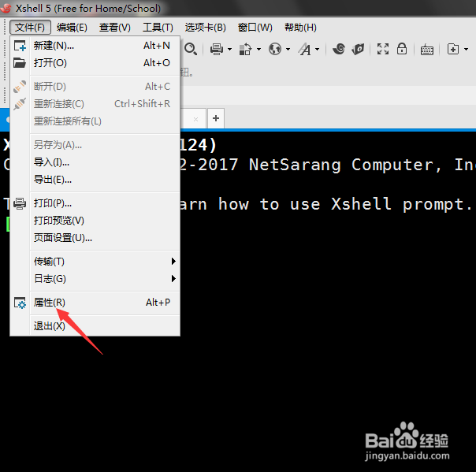This screenshot has height=472, width=476.
Task: Click the globe encoding toolbar icon
Action: coord(275,49)
